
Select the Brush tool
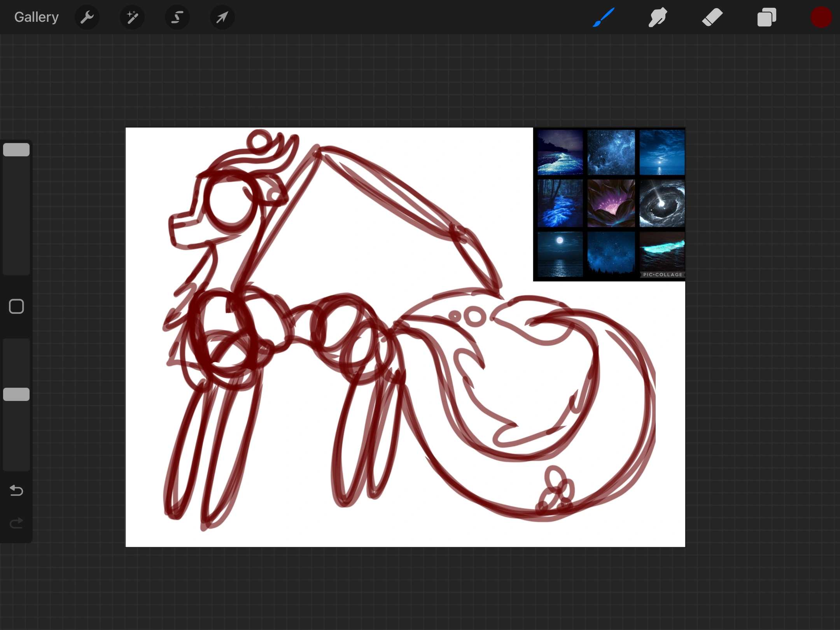point(604,17)
